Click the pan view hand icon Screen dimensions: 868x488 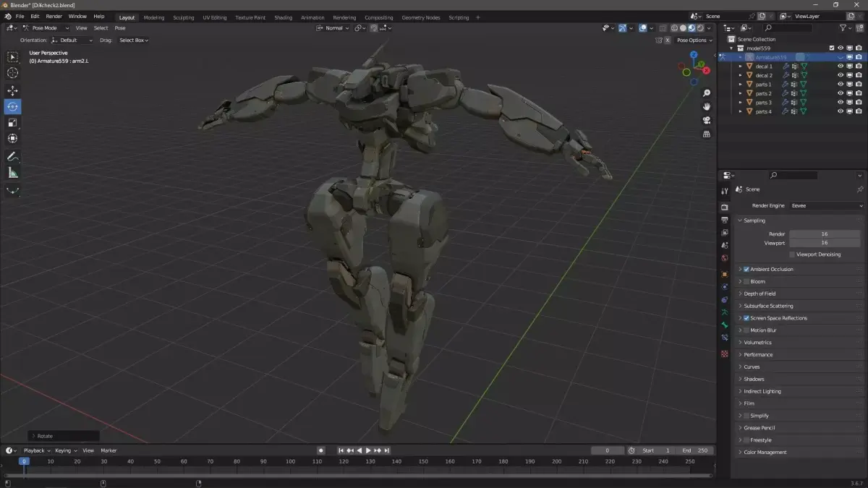coord(707,106)
